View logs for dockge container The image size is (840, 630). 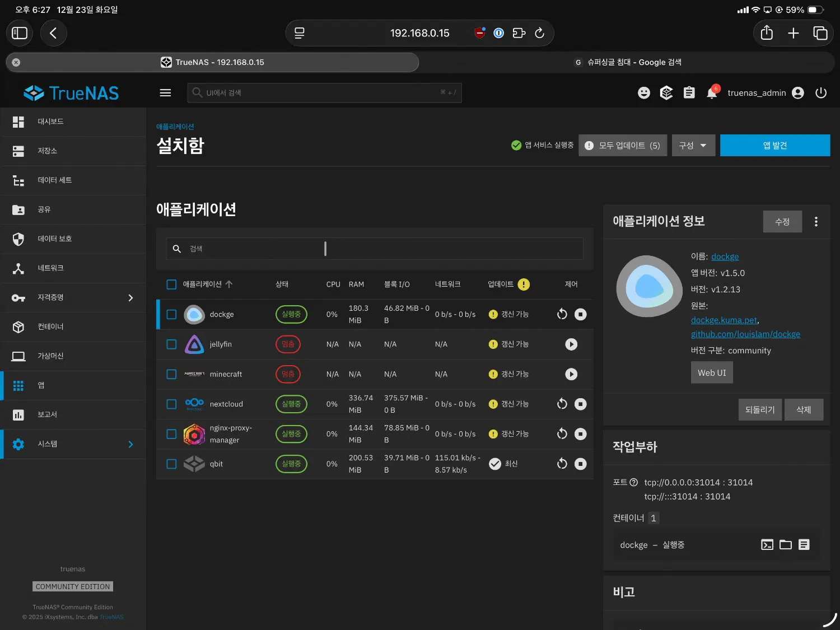point(804,544)
